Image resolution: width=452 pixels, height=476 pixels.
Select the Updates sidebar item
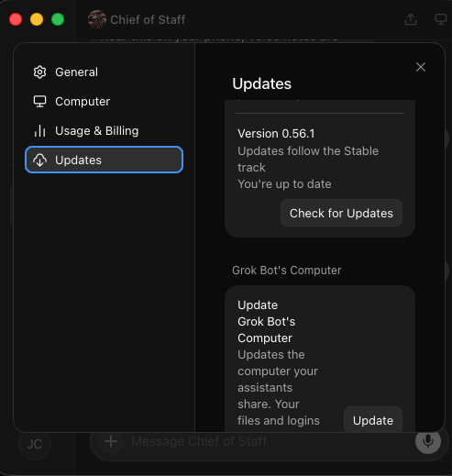click(x=104, y=160)
